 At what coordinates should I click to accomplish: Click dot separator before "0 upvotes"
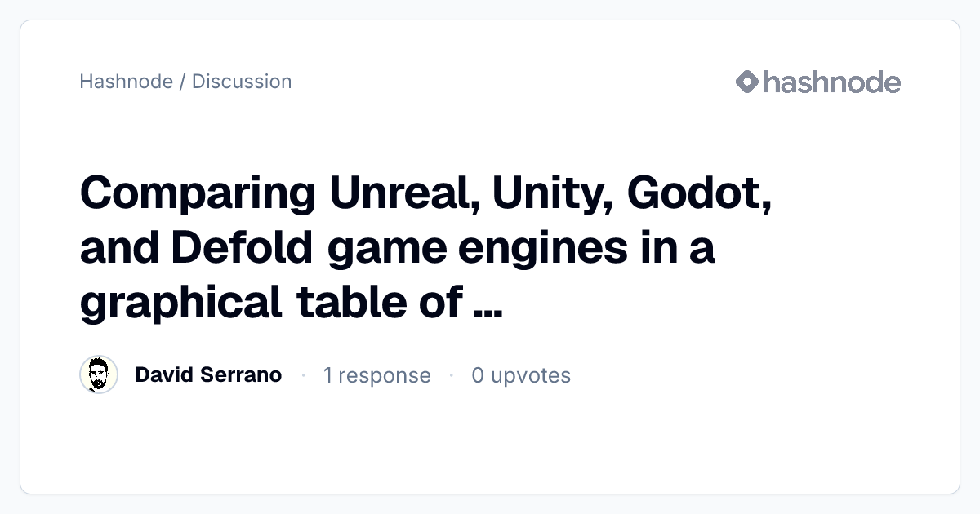[x=451, y=375]
